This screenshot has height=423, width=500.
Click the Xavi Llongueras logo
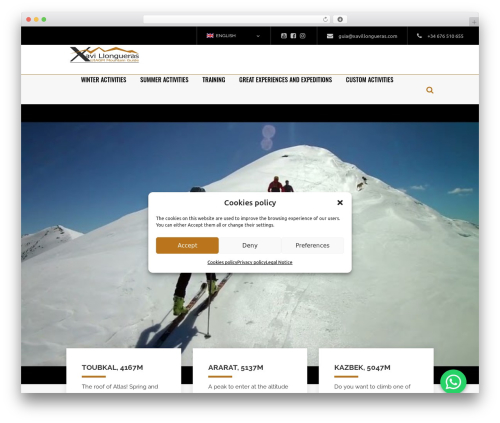pos(104,55)
